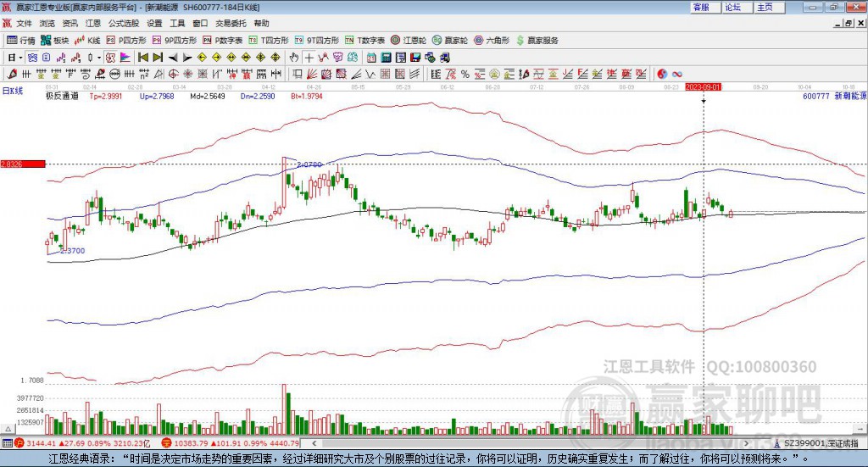Click the Up=2.7968 indicator value

coord(157,96)
